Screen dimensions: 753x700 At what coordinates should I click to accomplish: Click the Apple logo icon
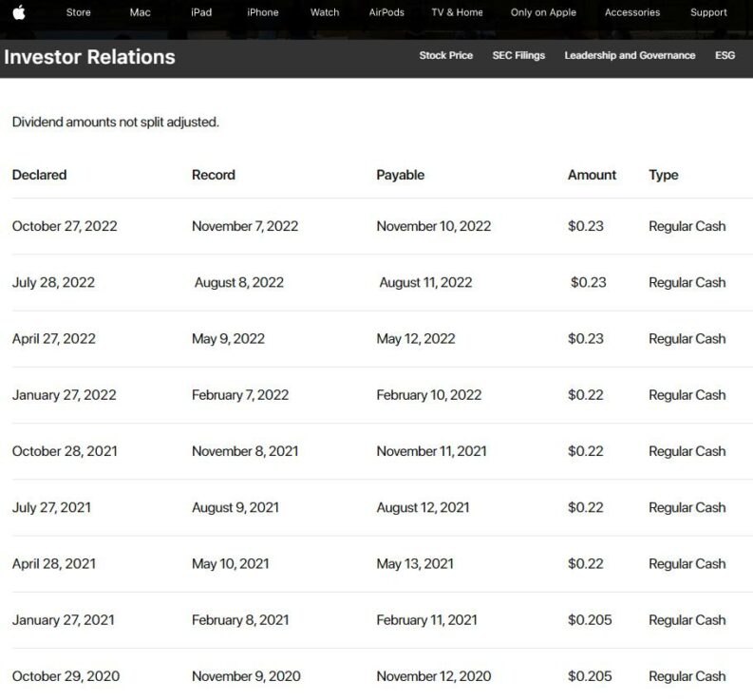pos(19,12)
